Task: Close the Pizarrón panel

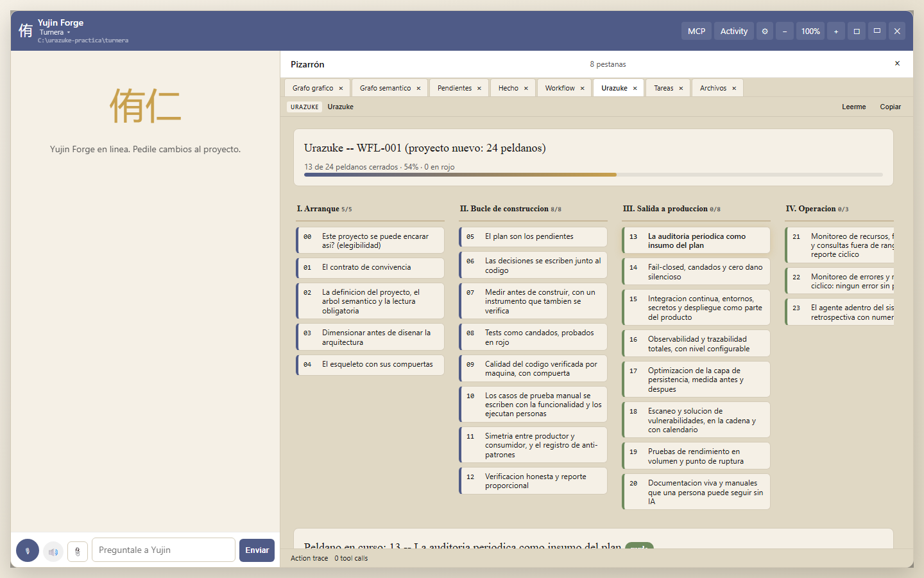Action: [x=897, y=64]
